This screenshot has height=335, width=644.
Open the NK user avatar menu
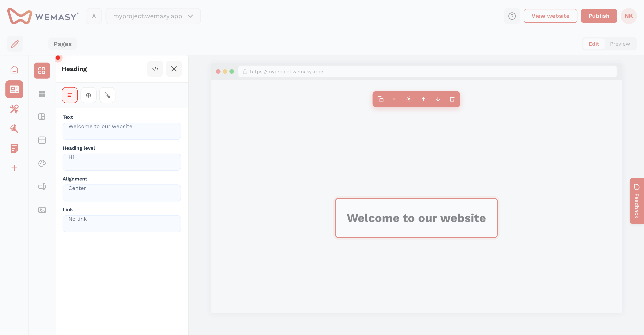[x=628, y=16]
